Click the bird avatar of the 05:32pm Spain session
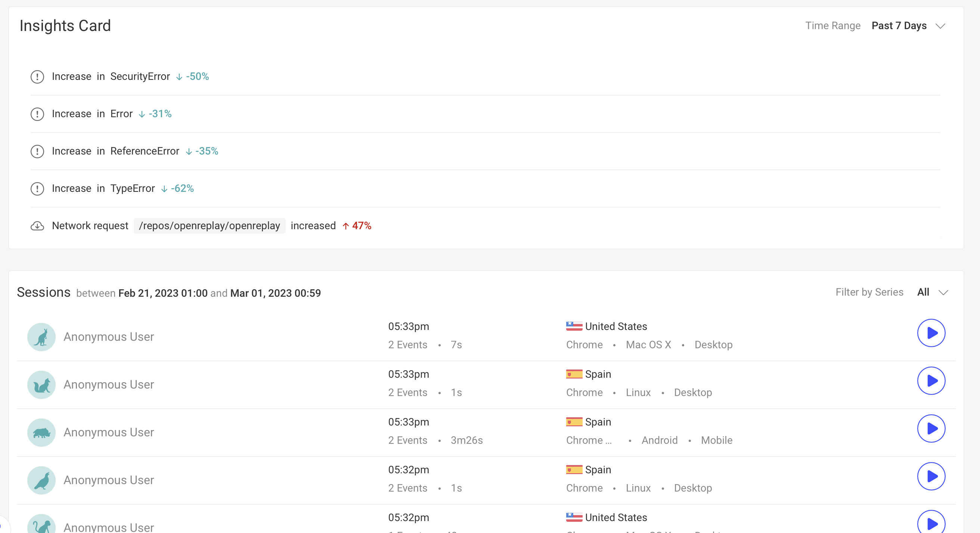The image size is (980, 533). pos(41,480)
